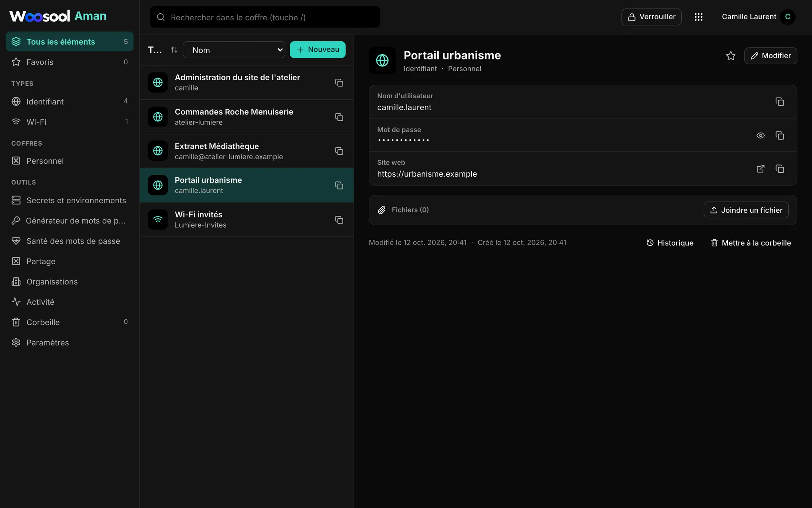
Task: Select Tous les éléments in the sidebar
Action: [69, 41]
